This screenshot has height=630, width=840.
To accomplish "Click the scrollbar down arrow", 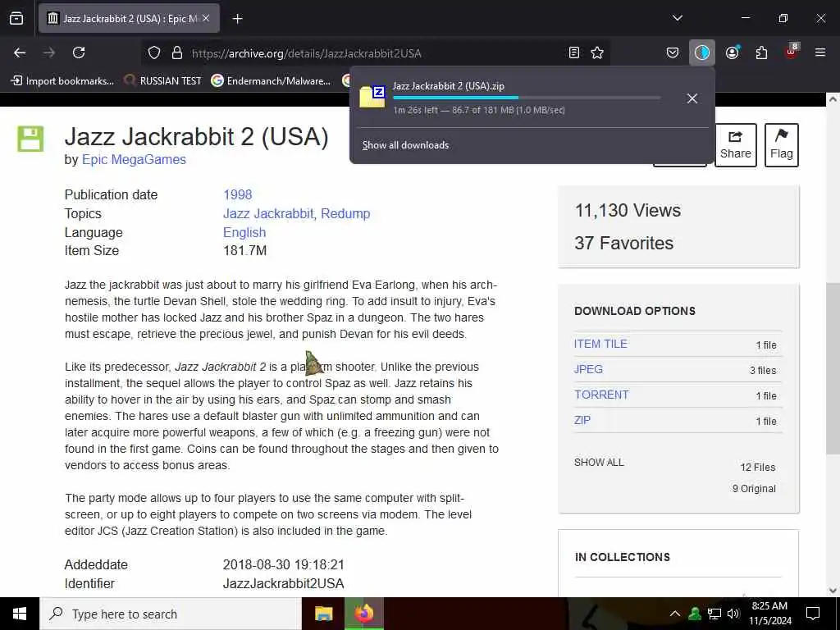I will coord(833,591).
